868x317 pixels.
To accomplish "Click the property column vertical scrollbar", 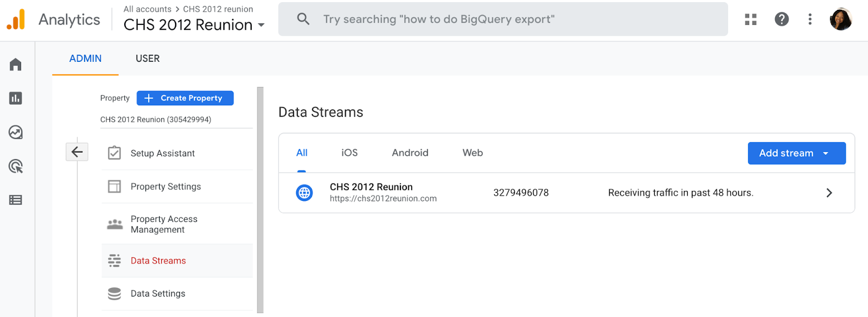I will tap(260, 200).
